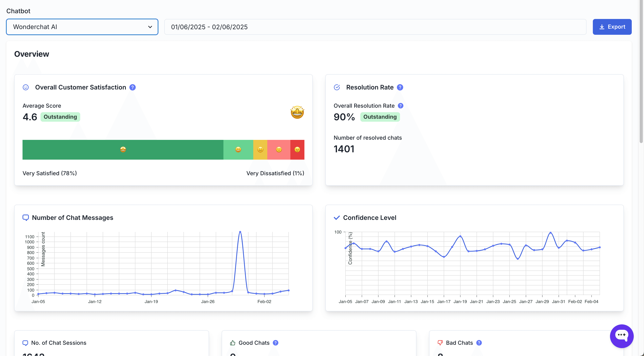Viewport: 644px width, 356px height.
Task: Click the thumbs up icon beside Good Chats
Action: (233, 343)
